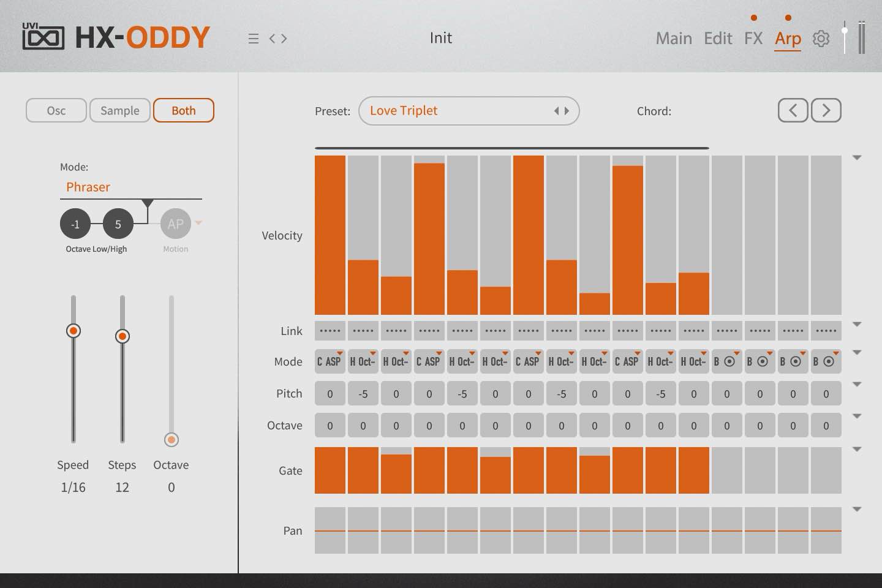Screen dimensions: 882x588
Task: Select the Sample layer button
Action: [x=120, y=111]
